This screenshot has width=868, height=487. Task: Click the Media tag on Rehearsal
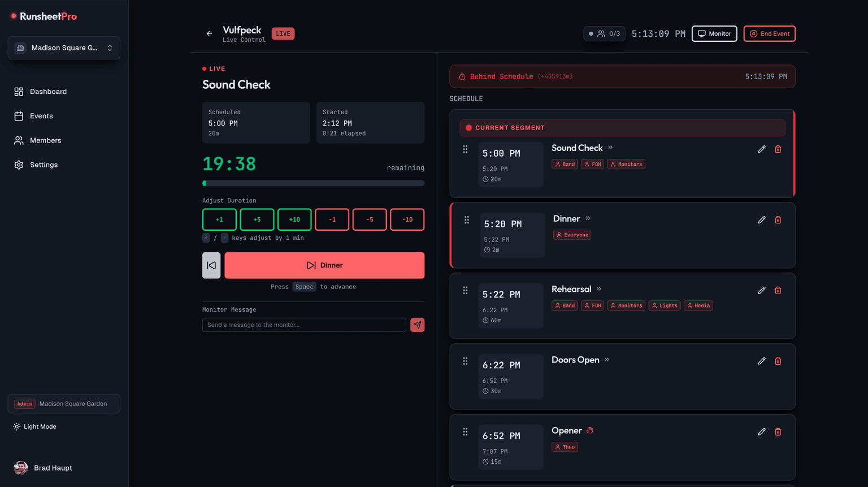click(x=698, y=305)
